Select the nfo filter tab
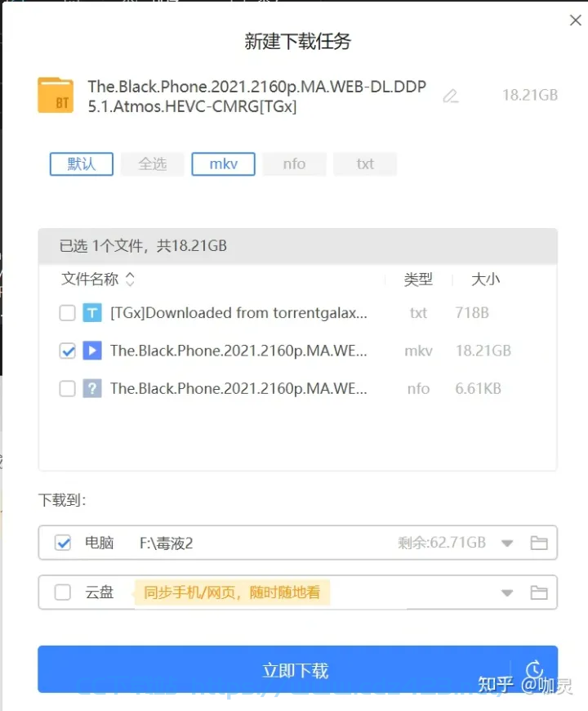 click(295, 163)
